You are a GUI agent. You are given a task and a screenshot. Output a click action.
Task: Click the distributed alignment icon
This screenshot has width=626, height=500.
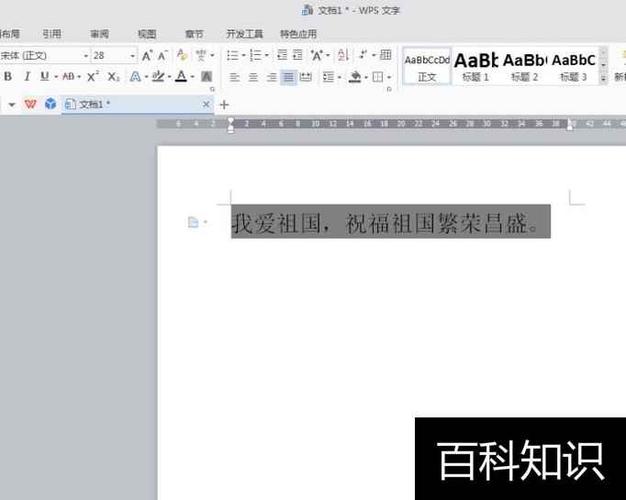click(305, 77)
